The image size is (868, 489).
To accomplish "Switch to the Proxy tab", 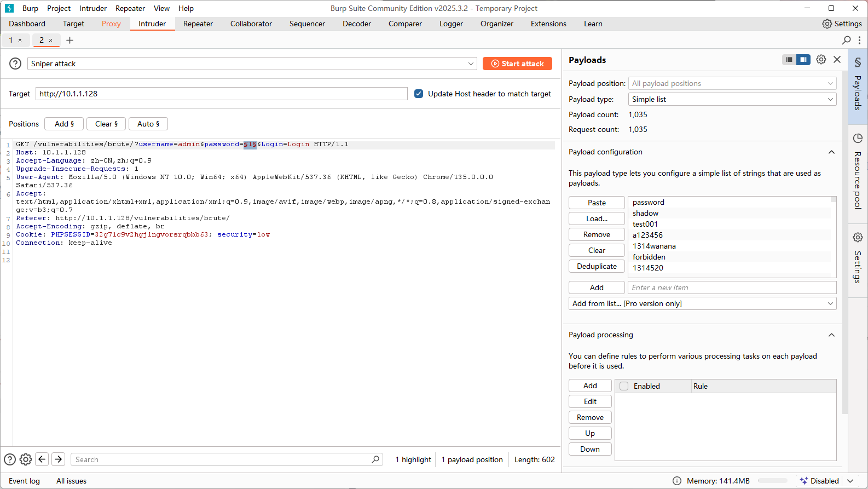I will [111, 24].
